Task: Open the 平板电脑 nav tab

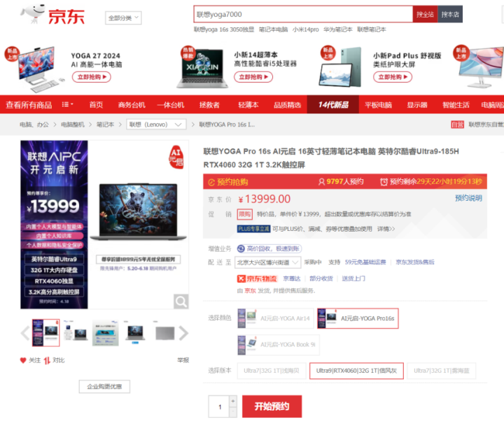Action: [x=378, y=105]
